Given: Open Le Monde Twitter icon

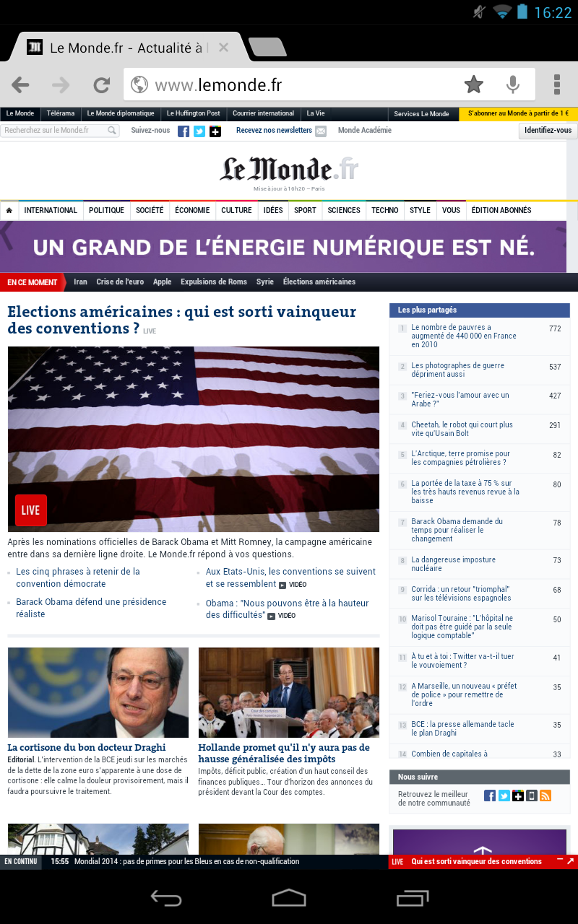Looking at the screenshot, I should pos(199,131).
